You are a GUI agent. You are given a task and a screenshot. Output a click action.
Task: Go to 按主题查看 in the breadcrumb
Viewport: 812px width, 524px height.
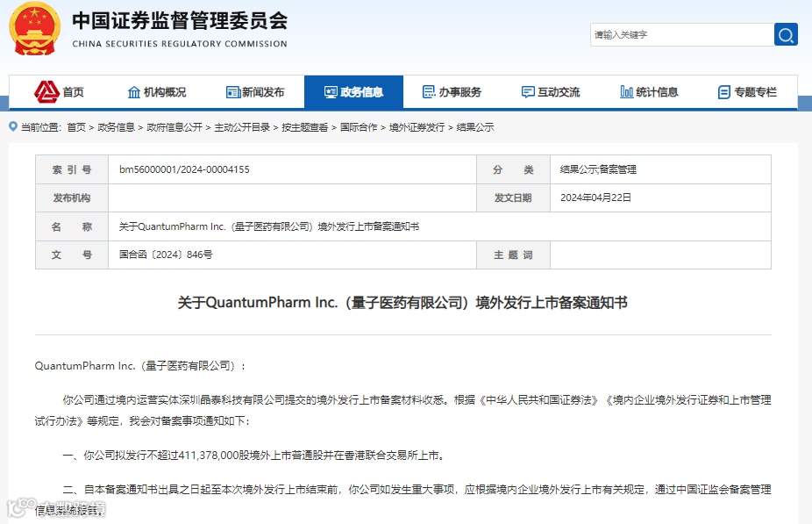[305, 127]
